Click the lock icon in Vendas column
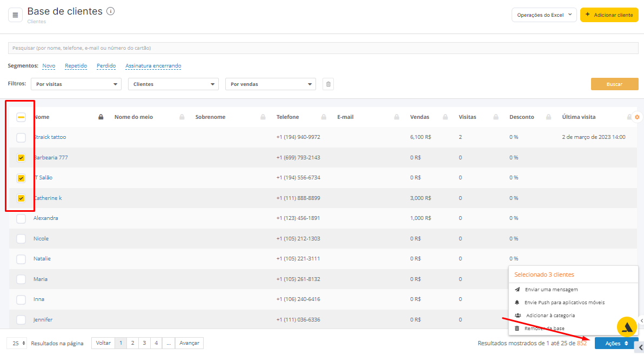The height and width of the screenshot is (355, 644). point(445,117)
